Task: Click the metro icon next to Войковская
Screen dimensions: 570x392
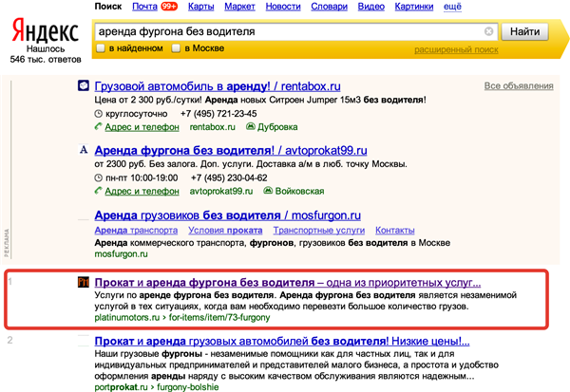Action: coord(268,191)
